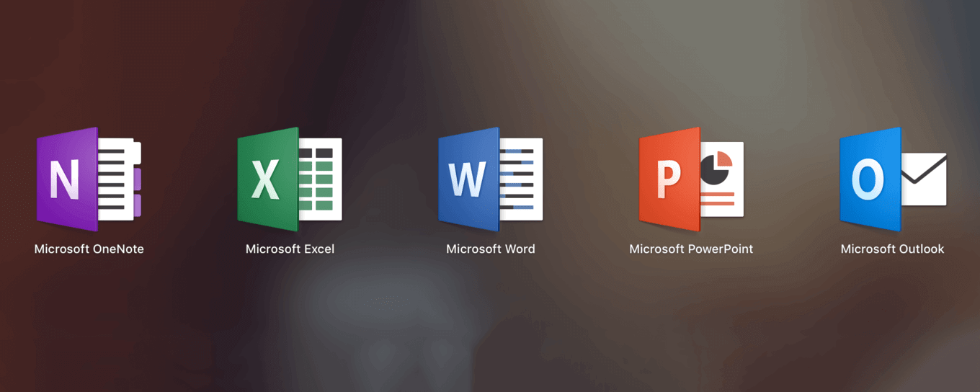Viewport: 980px width, 392px height.
Task: Click the white W on blue cover
Action: (467, 179)
